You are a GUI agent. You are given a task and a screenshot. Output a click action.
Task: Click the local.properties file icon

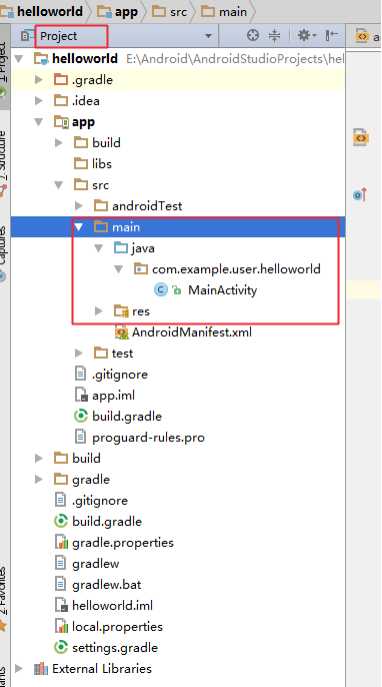coord(61,627)
